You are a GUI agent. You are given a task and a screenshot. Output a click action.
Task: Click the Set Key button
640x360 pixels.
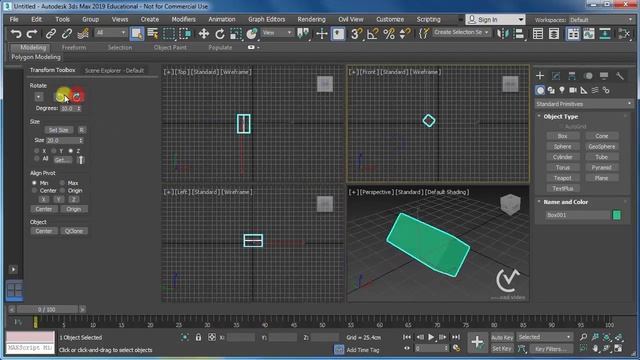click(x=502, y=349)
